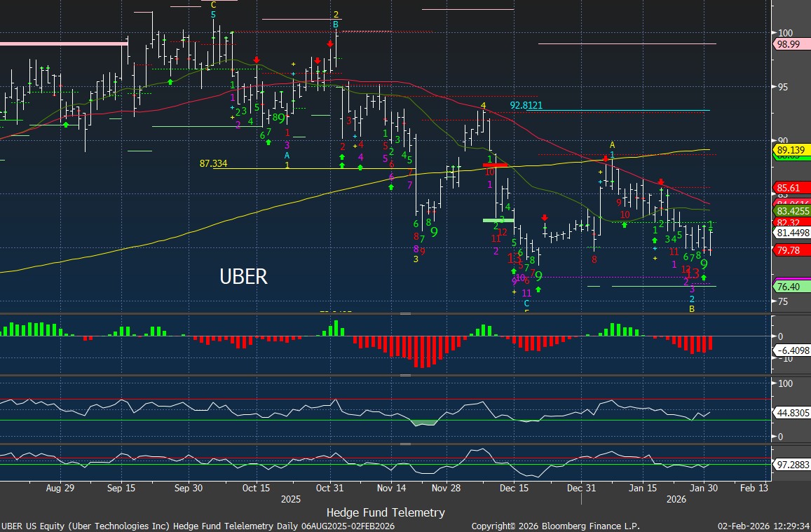The image size is (811, 532).
Task: Click the UBER ticker annotation on the chart
Action: point(243,277)
